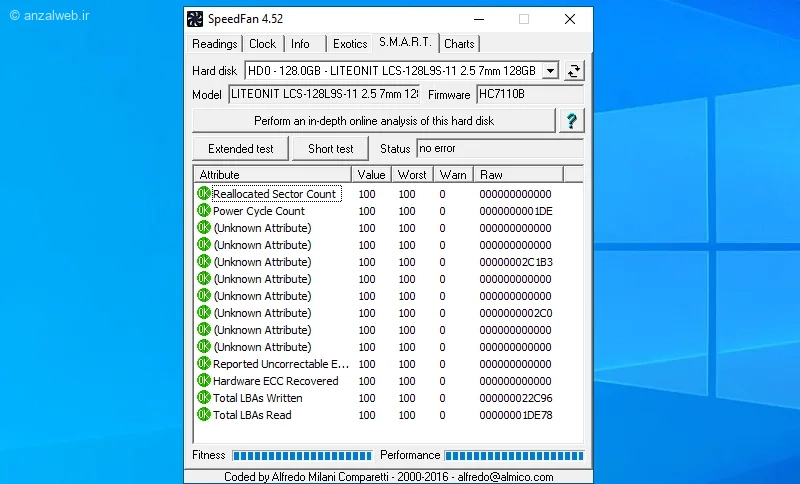Open the Charts tab
Viewport: 800px width, 484px height.
459,44
